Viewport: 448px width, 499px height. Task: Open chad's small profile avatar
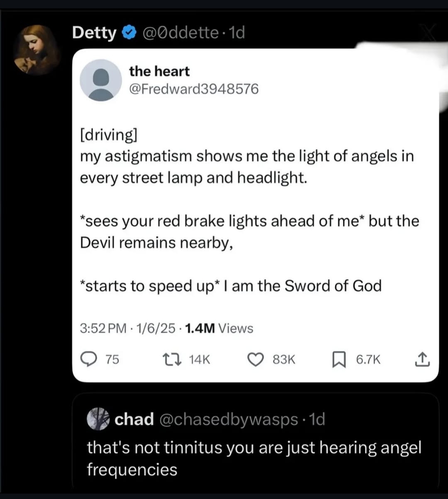97,419
